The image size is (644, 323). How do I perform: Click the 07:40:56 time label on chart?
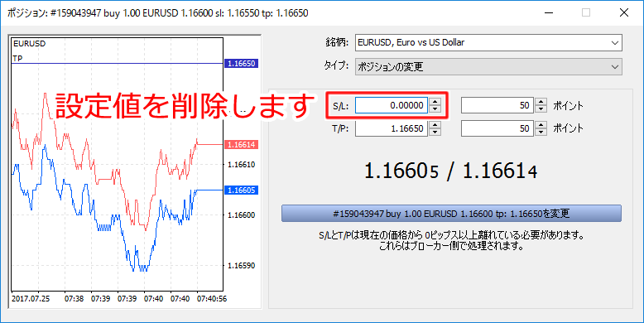(212, 299)
